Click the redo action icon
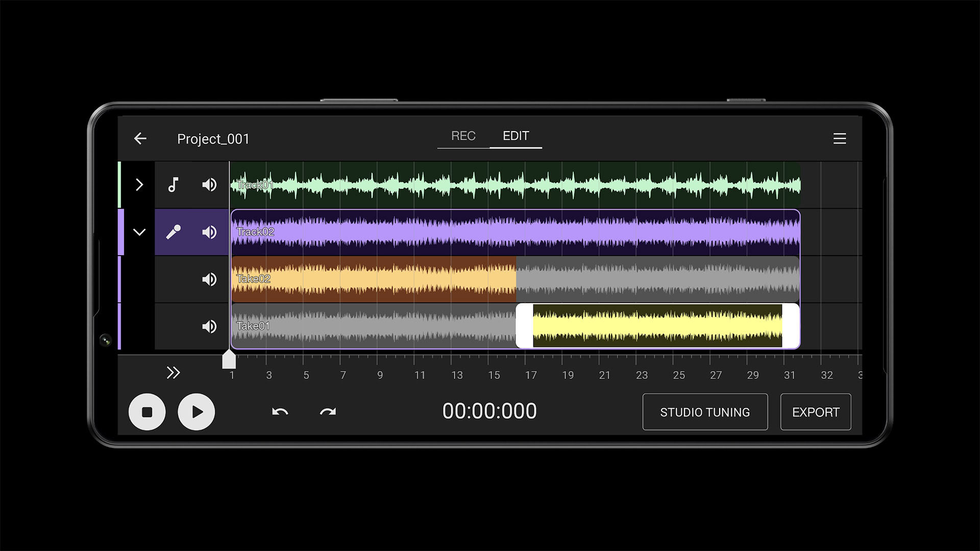980x551 pixels. point(327,411)
